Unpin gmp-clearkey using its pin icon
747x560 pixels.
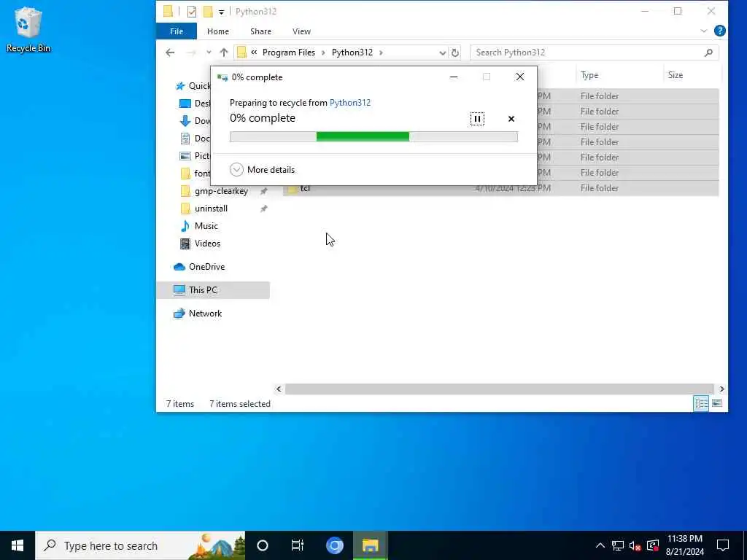pyautogui.click(x=263, y=191)
